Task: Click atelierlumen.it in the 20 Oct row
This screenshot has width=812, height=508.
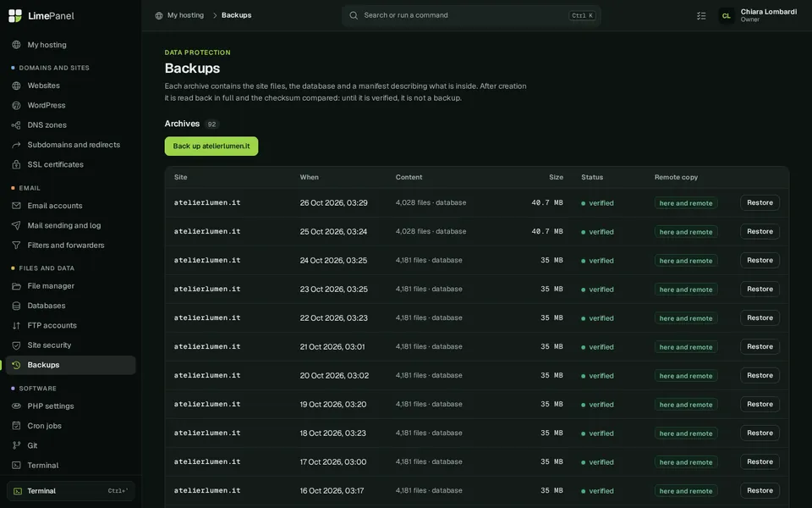Action: (x=207, y=375)
